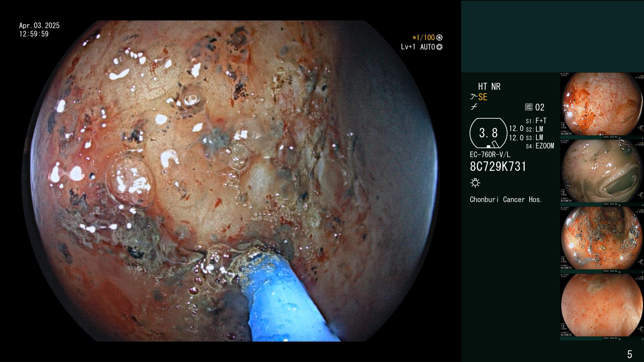Open the top thumbnail of captured images
This screenshot has height=362, width=644.
pyautogui.click(x=602, y=104)
